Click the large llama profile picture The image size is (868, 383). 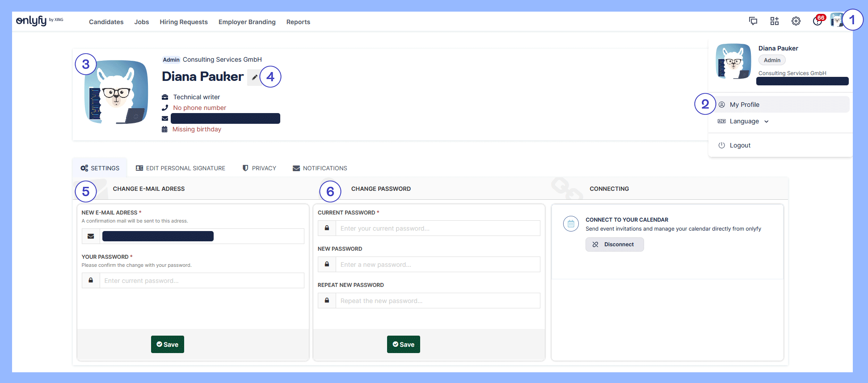click(x=116, y=92)
